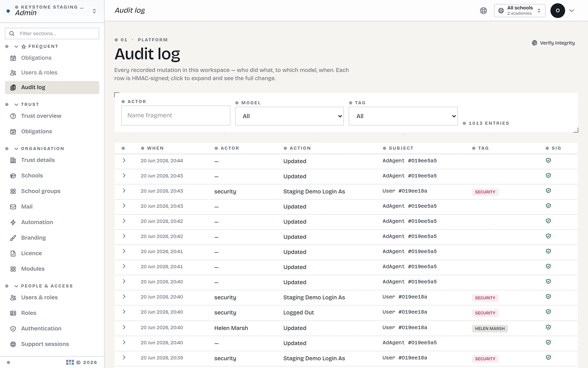
Task: Click the Licence document icon
Action: point(13,254)
